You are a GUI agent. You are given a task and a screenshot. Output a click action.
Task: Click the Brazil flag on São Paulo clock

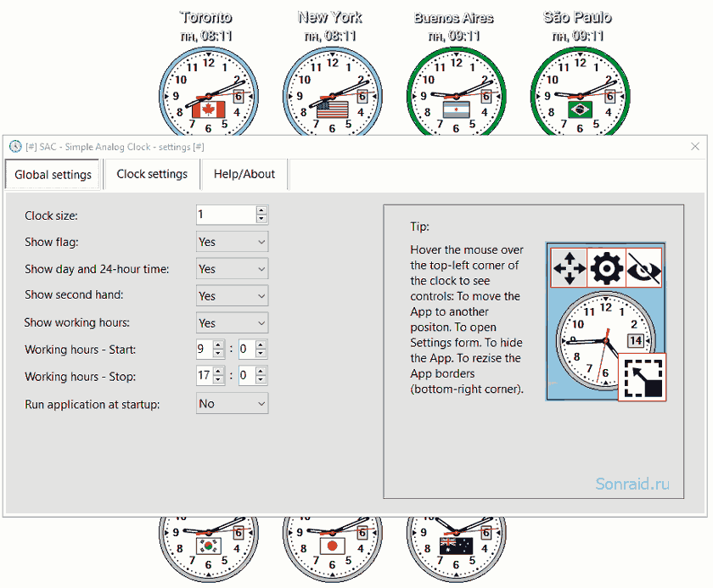click(581, 109)
